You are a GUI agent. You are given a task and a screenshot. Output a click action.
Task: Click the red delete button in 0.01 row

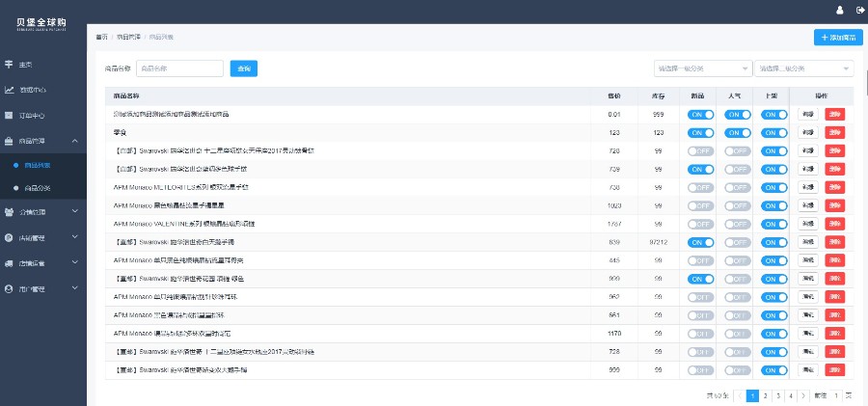click(835, 115)
